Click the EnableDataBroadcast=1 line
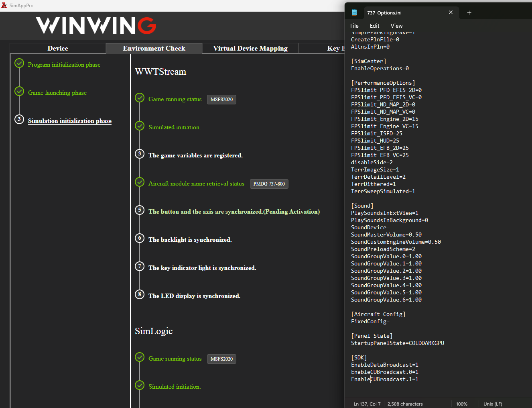Viewport: 532px width, 408px height. coord(385,365)
